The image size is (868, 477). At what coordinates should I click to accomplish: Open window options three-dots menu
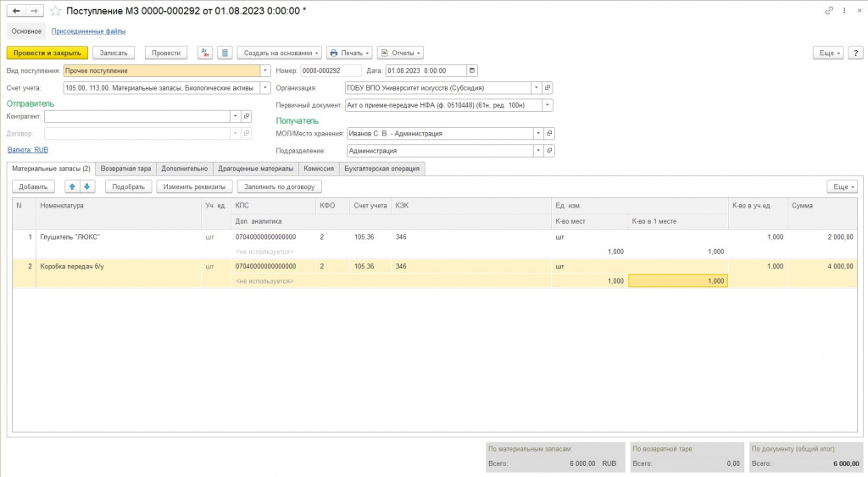click(x=844, y=10)
